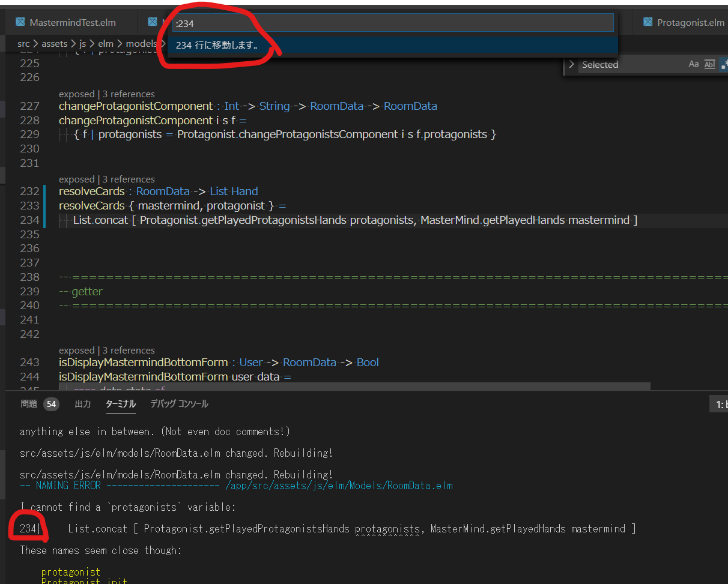Click 'Protagonist.getPlayedProtagonistsHands' in editor line 234

[243, 220]
